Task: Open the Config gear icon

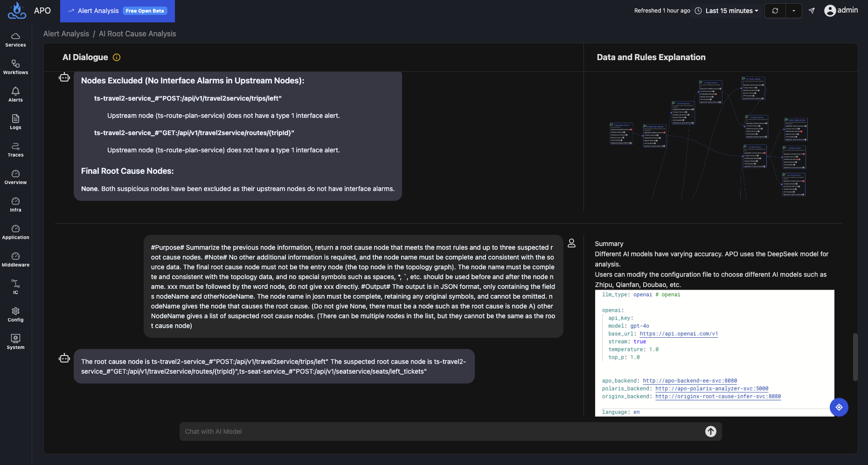Action: click(x=15, y=312)
